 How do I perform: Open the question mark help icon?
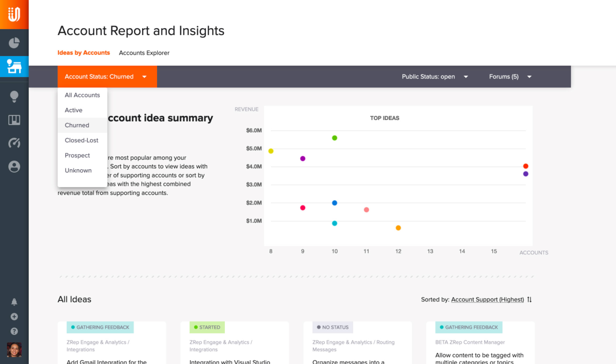[x=14, y=331]
